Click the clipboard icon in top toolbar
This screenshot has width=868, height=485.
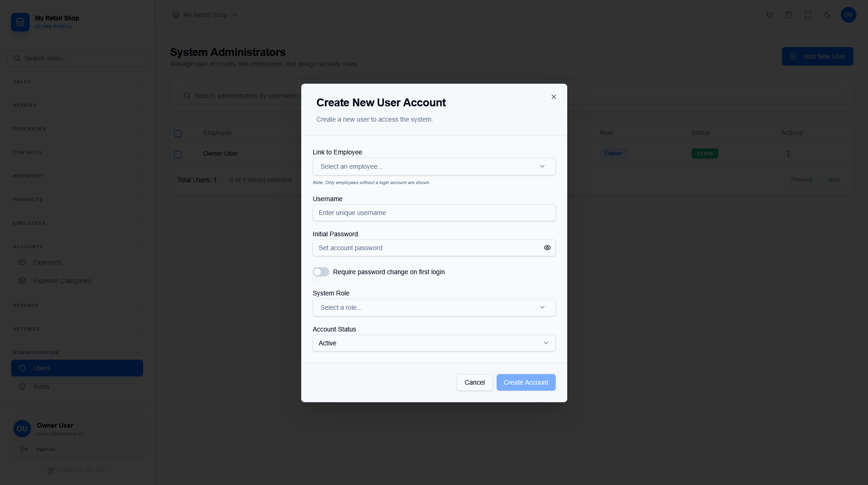point(788,15)
